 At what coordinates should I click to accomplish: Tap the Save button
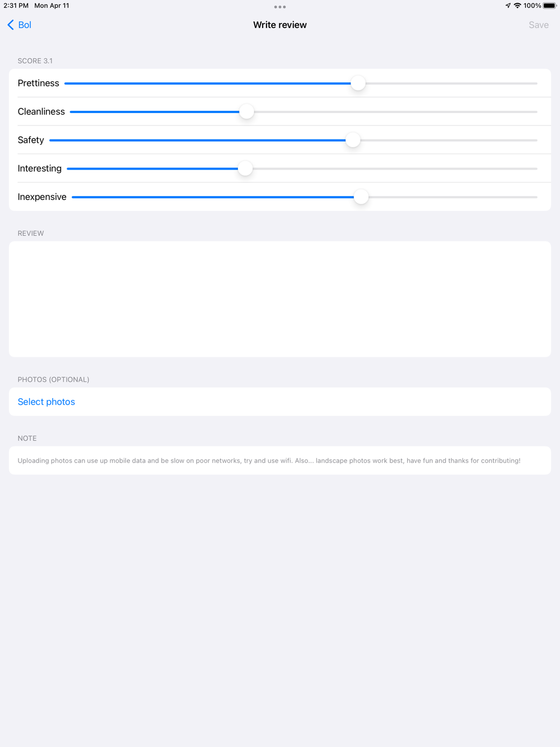[x=538, y=25]
